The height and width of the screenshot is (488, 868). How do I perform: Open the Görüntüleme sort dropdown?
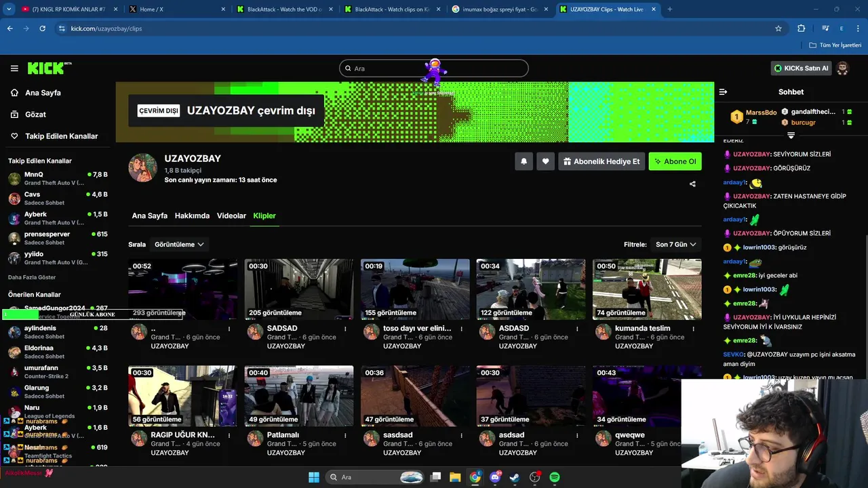(x=179, y=244)
